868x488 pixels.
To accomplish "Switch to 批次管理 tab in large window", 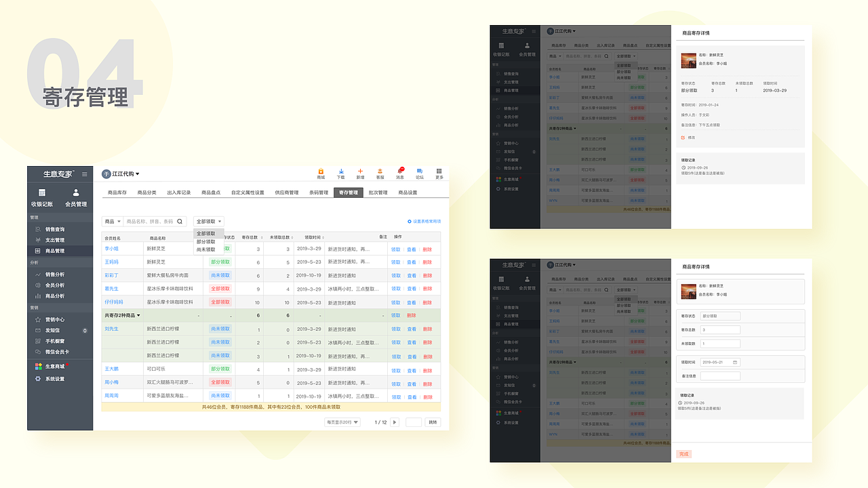I will coord(378,192).
